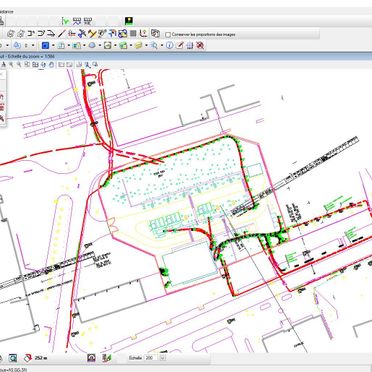
Task: Click the green chart icon in bottom bar
Action: coord(107,358)
